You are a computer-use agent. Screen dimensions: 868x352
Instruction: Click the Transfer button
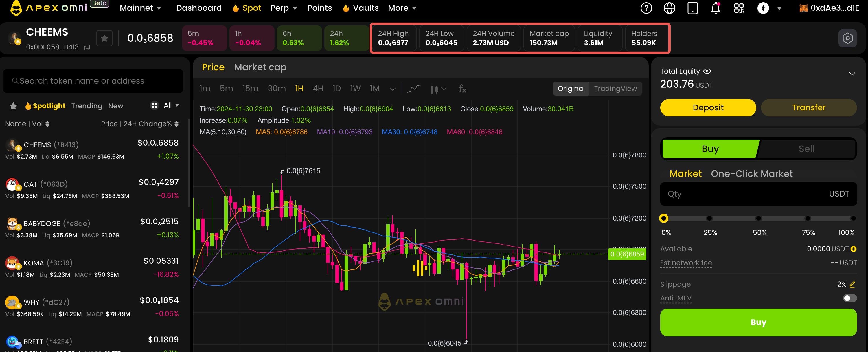[808, 108]
